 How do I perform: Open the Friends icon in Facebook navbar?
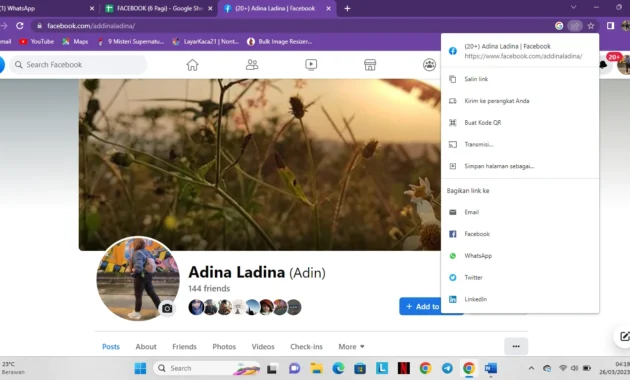252,65
